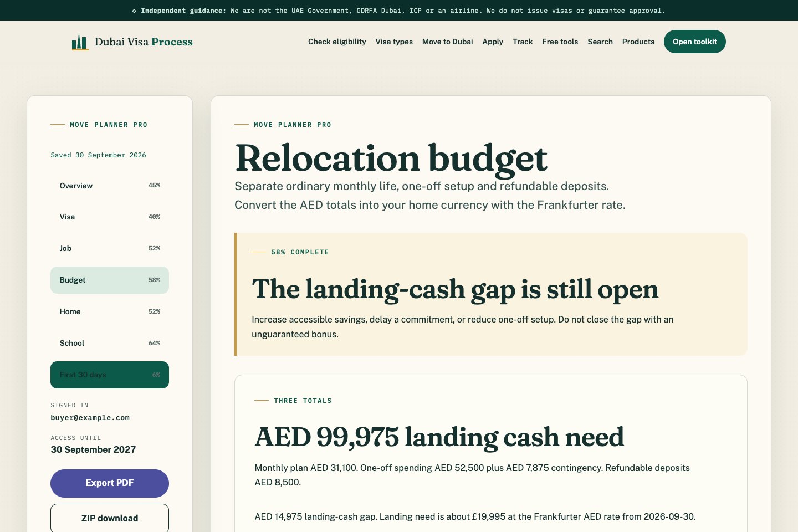This screenshot has height=532, width=798.
Task: Click the AED 99,975 landing cash need heading
Action: 439,437
